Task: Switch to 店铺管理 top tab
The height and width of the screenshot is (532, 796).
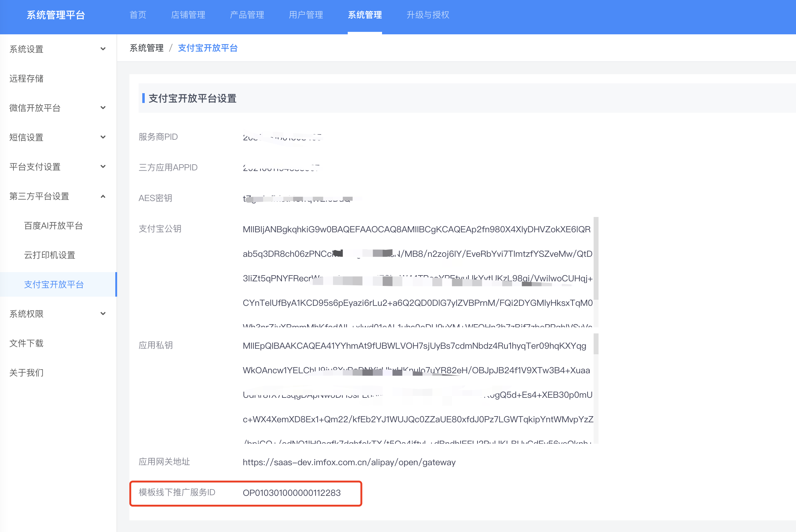Action: coord(188,15)
